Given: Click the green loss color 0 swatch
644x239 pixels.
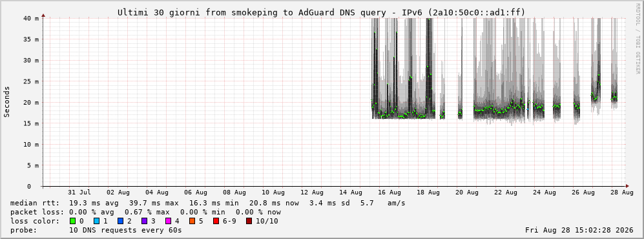Looking at the screenshot, I should click(73, 221).
